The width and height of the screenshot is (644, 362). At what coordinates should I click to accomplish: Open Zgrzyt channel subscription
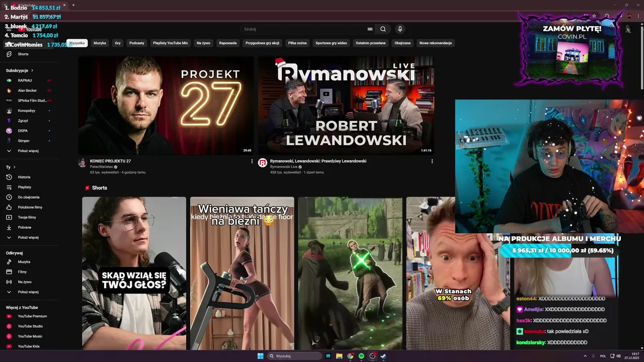(x=23, y=121)
